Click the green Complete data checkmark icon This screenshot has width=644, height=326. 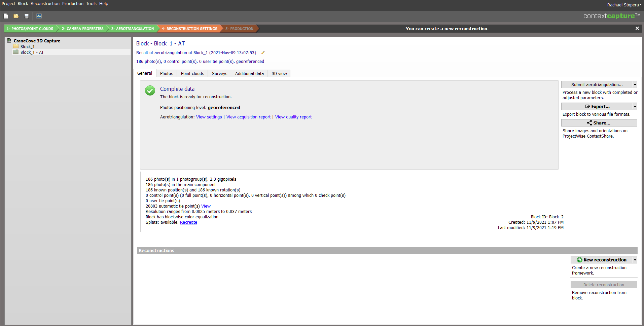[x=150, y=90]
